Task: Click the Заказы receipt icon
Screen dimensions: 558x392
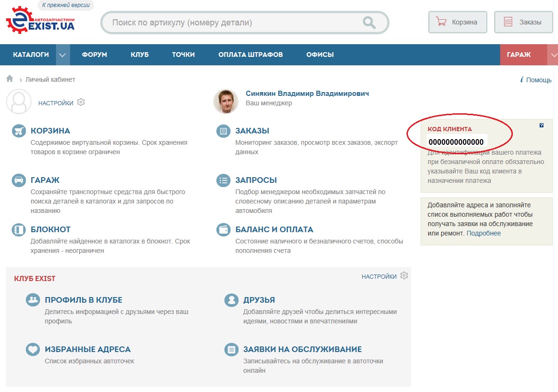Action: coord(223,131)
